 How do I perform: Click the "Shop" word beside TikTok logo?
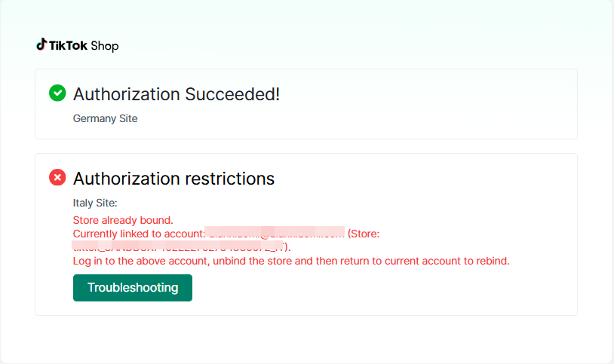pyautogui.click(x=105, y=46)
